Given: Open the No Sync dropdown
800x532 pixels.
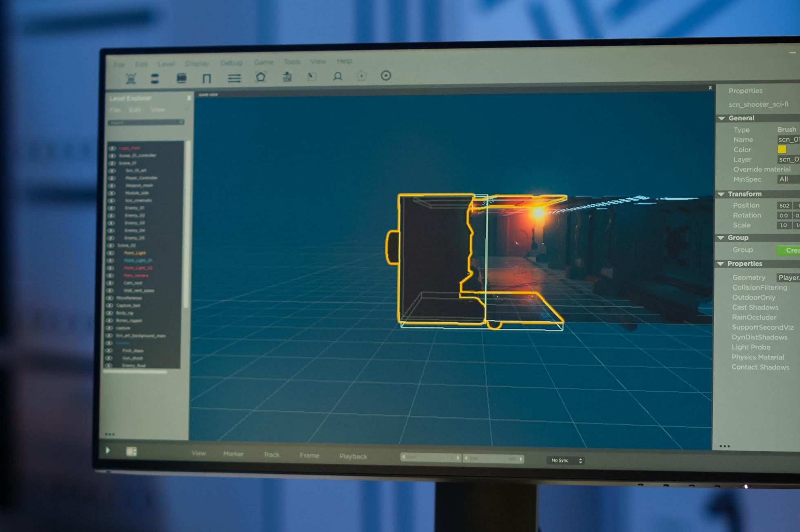Looking at the screenshot, I should click(x=565, y=460).
